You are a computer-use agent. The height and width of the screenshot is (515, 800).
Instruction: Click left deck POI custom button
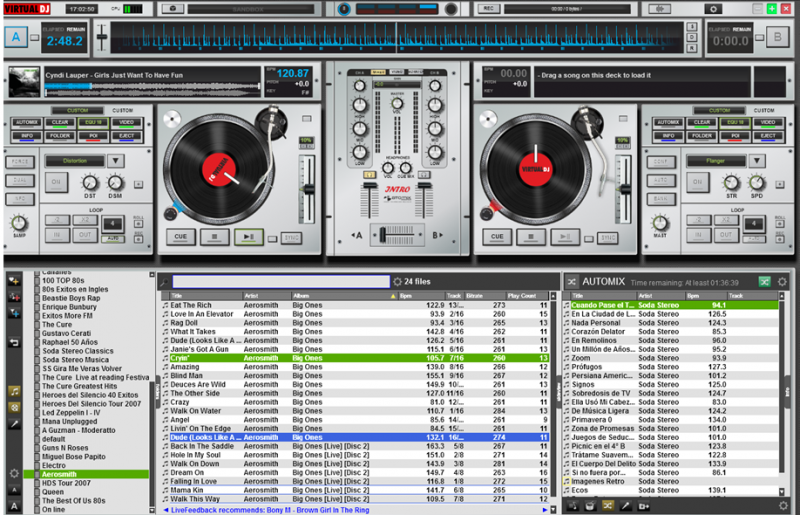tap(93, 136)
